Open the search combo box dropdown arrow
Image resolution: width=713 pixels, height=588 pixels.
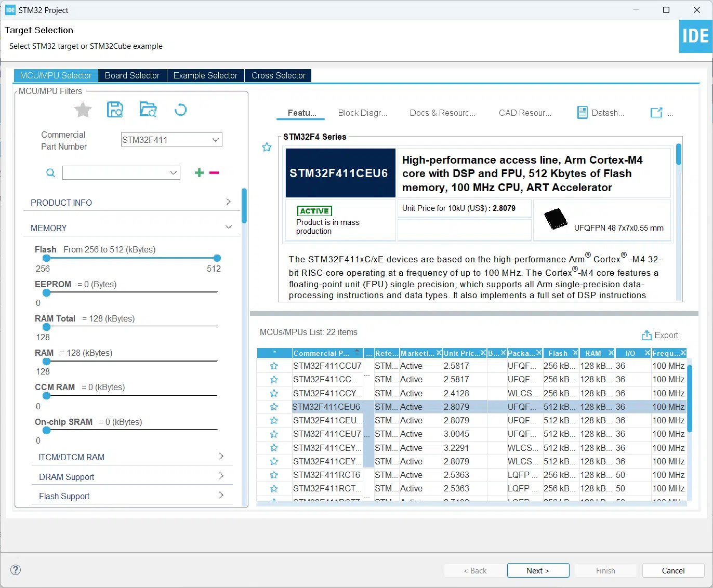coord(174,173)
